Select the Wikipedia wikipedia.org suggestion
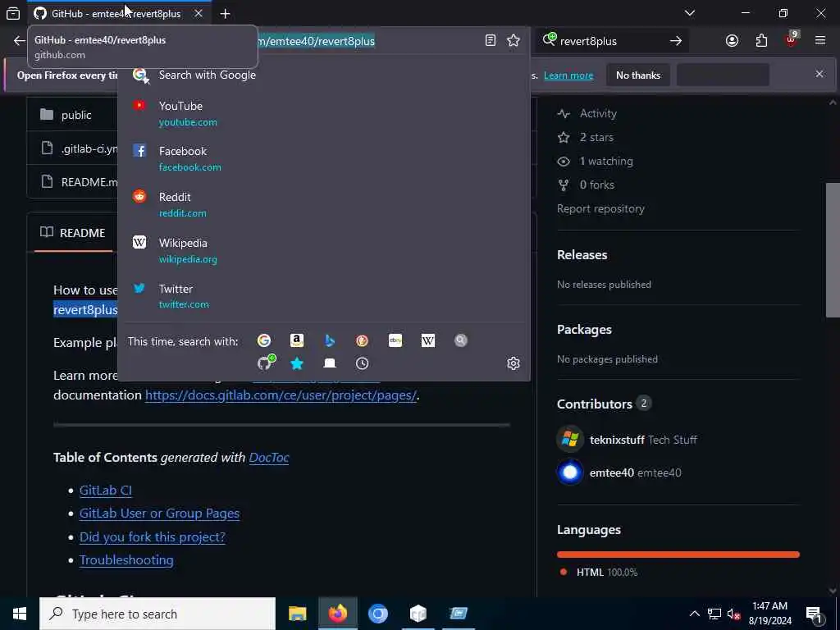The image size is (840, 630). click(x=323, y=251)
